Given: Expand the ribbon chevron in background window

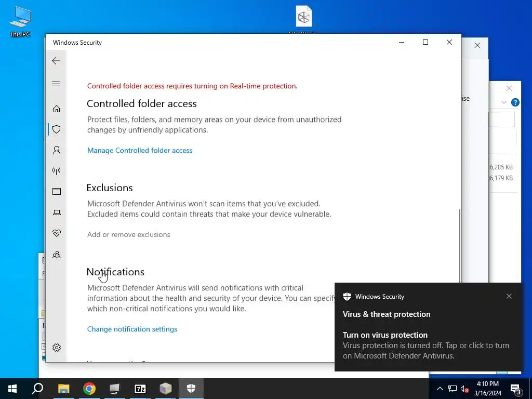Looking at the screenshot, I should coord(504,102).
